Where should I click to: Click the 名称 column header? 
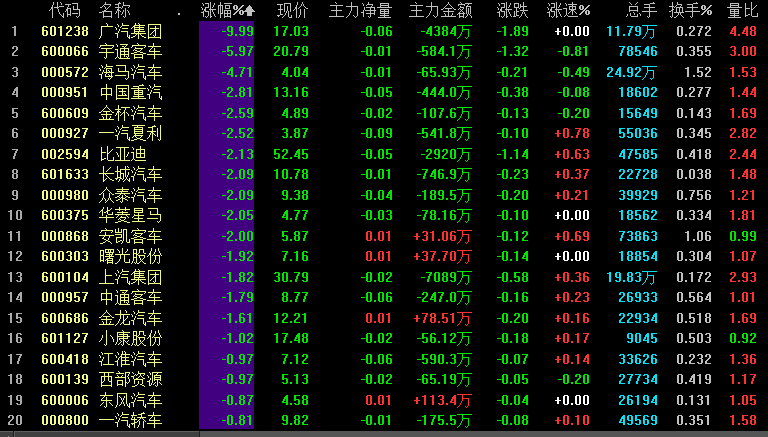115,10
